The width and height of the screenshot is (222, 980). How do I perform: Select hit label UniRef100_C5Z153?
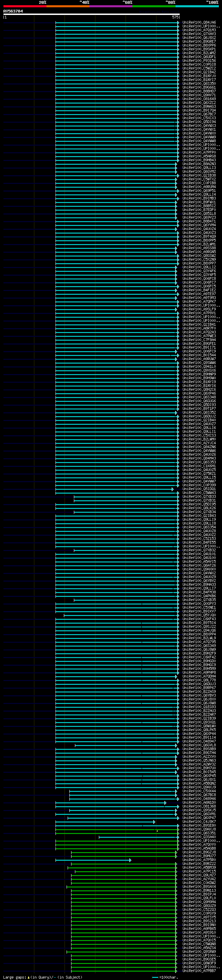point(199,539)
